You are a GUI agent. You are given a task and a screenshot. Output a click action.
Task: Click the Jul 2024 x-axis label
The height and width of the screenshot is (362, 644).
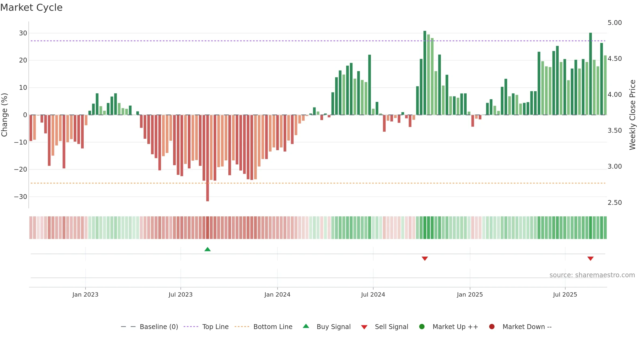click(373, 295)
